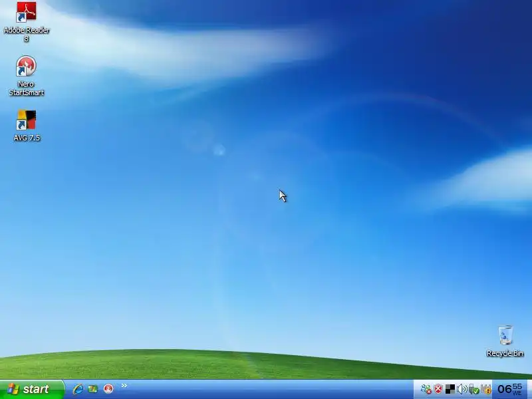This screenshot has width=532, height=399.
Task: Select the Nero StartSmart desktop shortcut
Action: [x=26, y=76]
